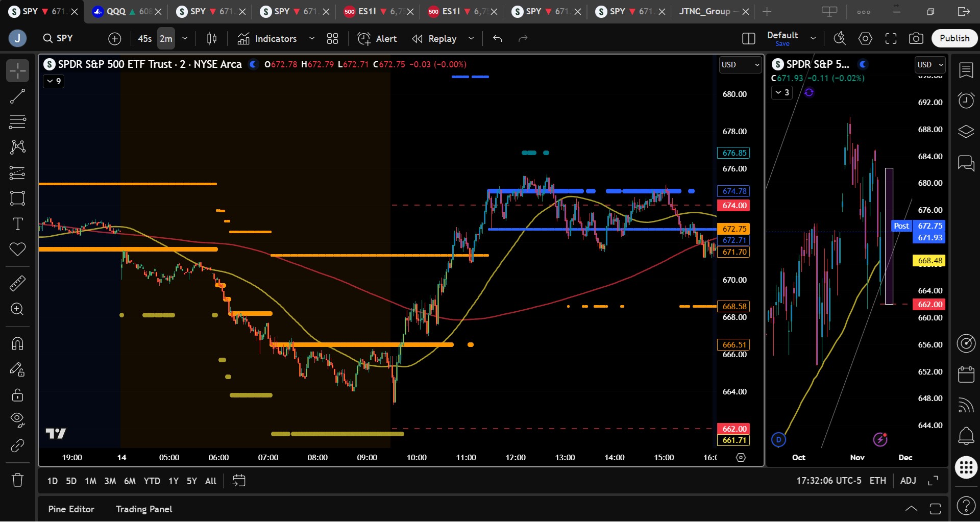Toggle magnet mode for drawings
980x523 pixels.
17,344
